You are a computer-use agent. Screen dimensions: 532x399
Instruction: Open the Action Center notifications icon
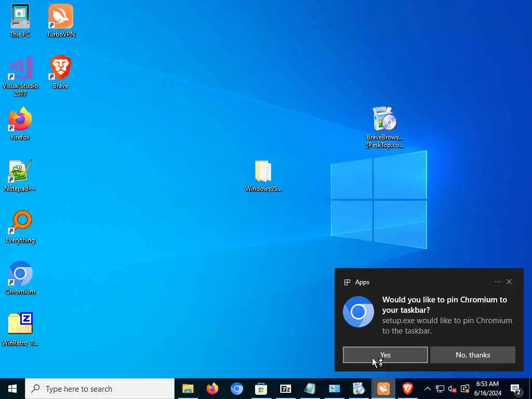[x=515, y=389]
